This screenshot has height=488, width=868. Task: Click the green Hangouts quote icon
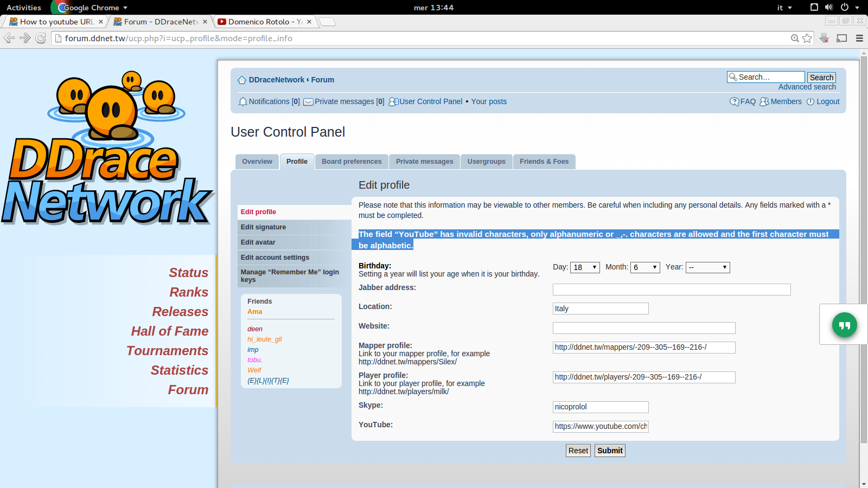tap(844, 325)
